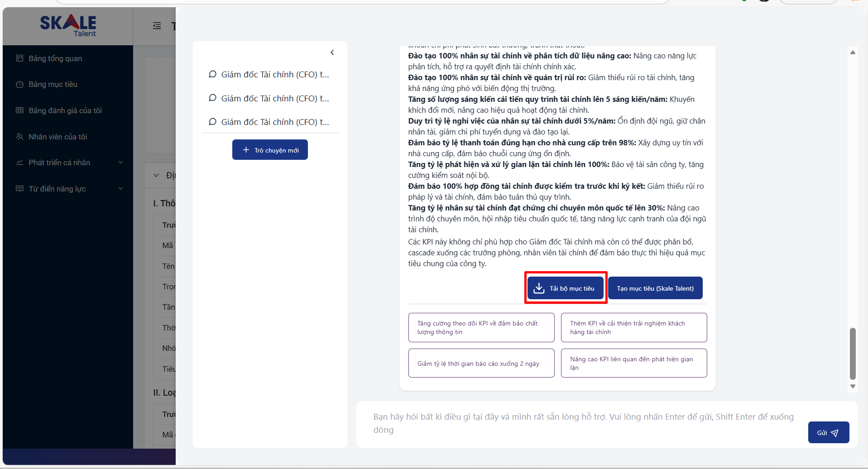
Task: Click Tạo mục tiêu (Skale Talent) button
Action: [x=655, y=288]
